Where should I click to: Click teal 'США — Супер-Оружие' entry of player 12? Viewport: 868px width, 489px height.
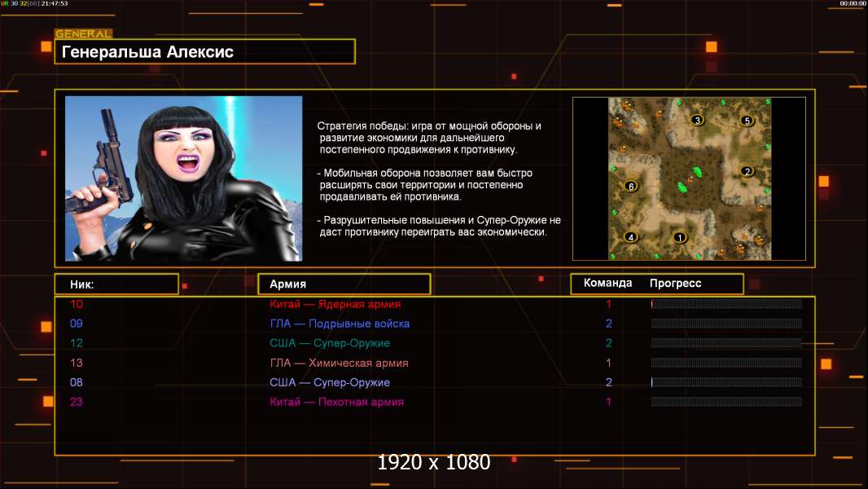pyautogui.click(x=330, y=343)
